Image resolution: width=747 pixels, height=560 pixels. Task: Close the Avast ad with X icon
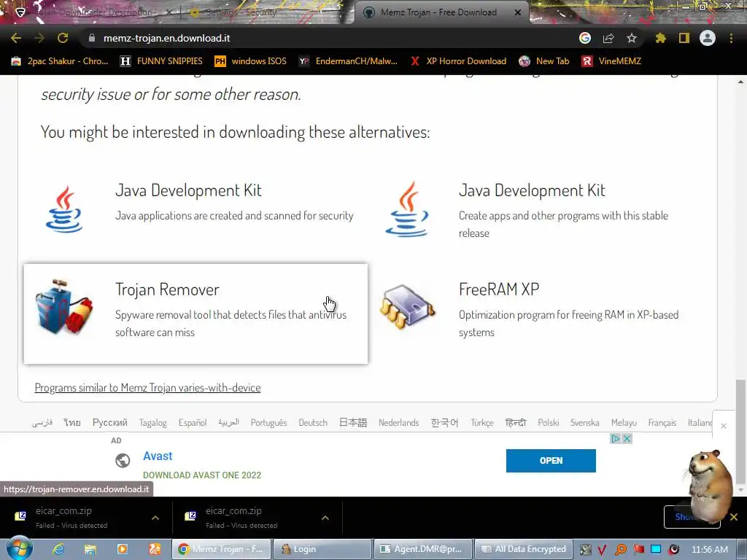tap(627, 438)
